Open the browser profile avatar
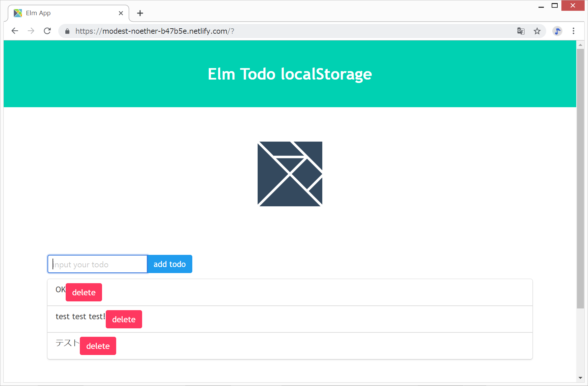 (x=557, y=31)
